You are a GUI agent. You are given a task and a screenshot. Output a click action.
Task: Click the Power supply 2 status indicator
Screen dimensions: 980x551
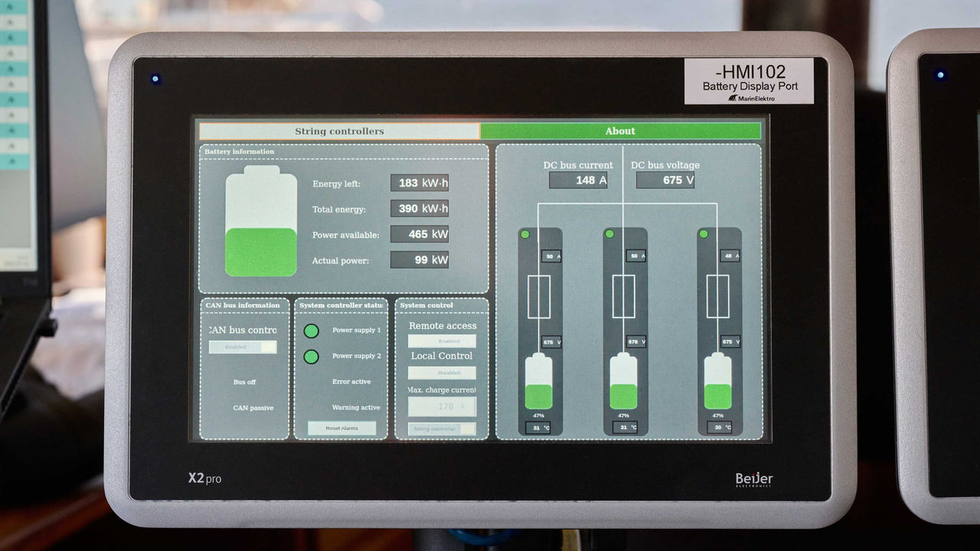pos(311,357)
